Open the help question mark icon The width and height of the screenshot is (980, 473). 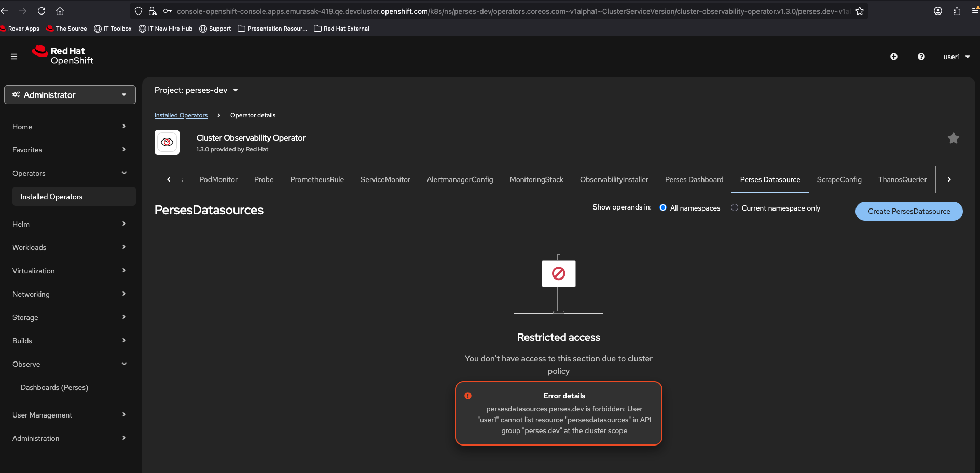pyautogui.click(x=921, y=57)
